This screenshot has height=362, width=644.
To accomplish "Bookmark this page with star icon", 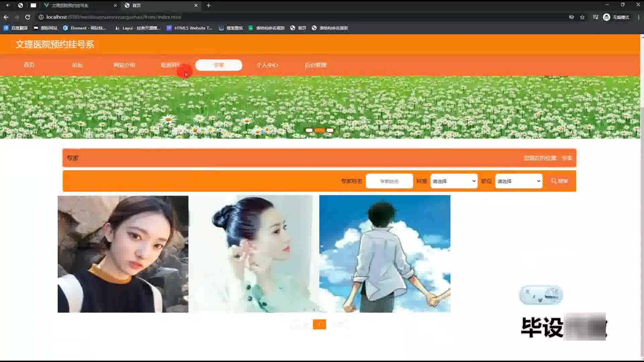I will pos(582,17).
